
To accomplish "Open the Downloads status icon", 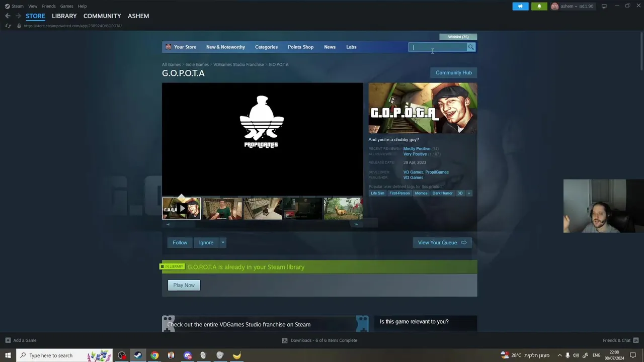I will click(284, 340).
